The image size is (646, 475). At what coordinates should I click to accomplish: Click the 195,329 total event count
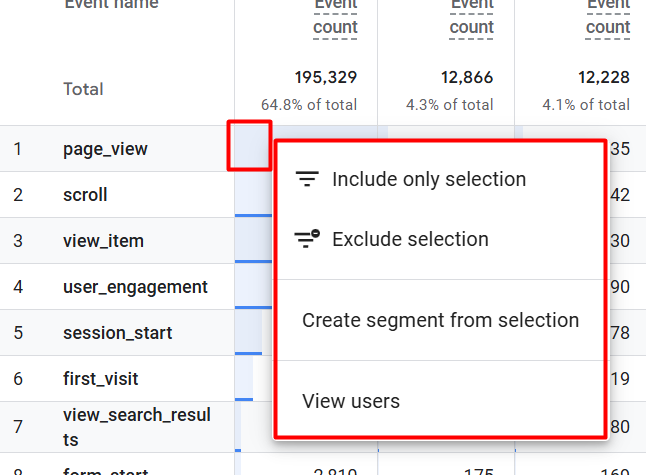point(325,77)
